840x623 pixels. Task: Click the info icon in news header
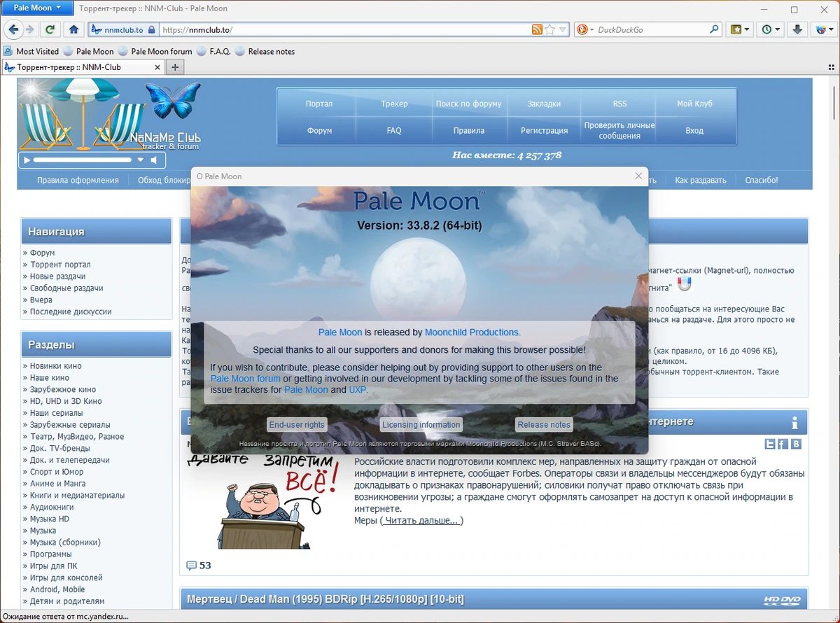pyautogui.click(x=794, y=423)
